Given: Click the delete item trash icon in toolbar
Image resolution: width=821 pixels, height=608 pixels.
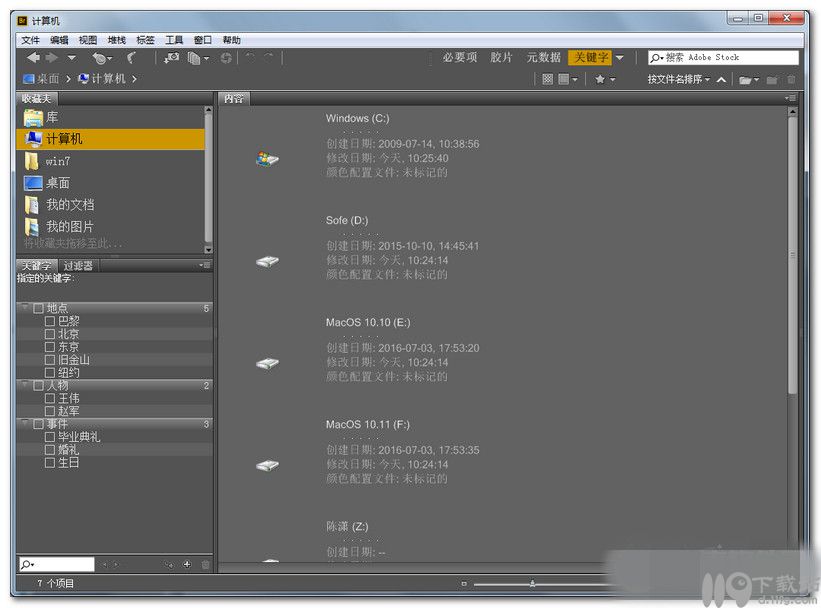Looking at the screenshot, I should coord(791,80).
